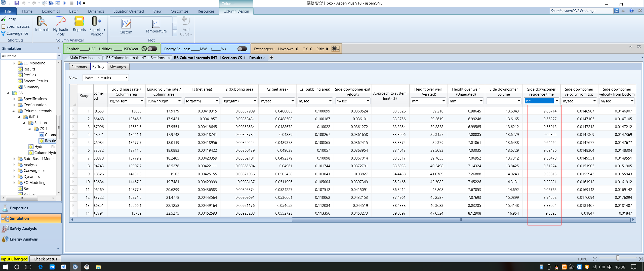Save the file with the quick access Save icon

click(x=17, y=3)
